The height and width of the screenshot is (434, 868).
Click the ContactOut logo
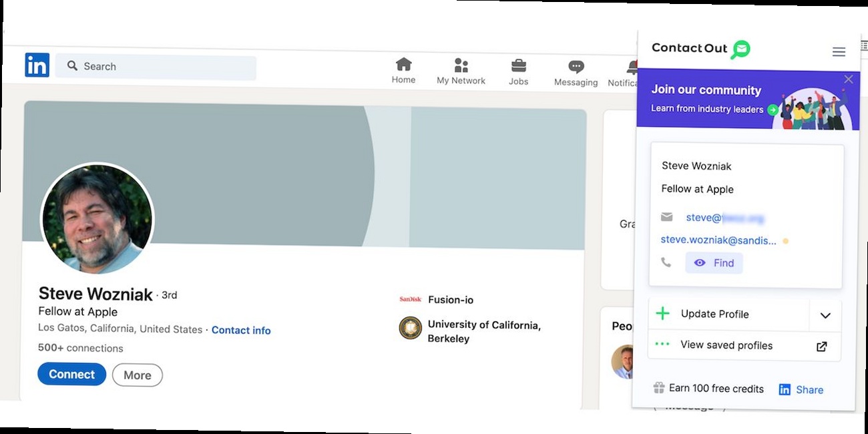[x=700, y=49]
